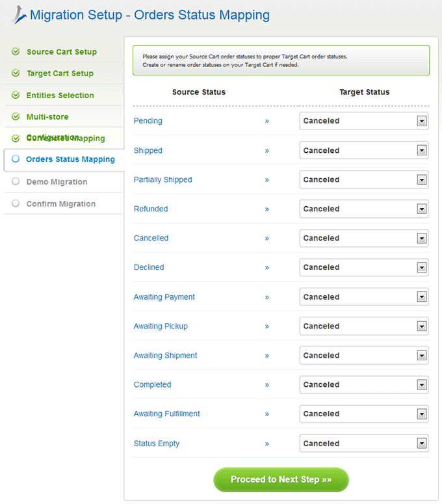Open the target status dropdown for Partially Shipped
Screen dimensions: 442x504
(x=364, y=179)
